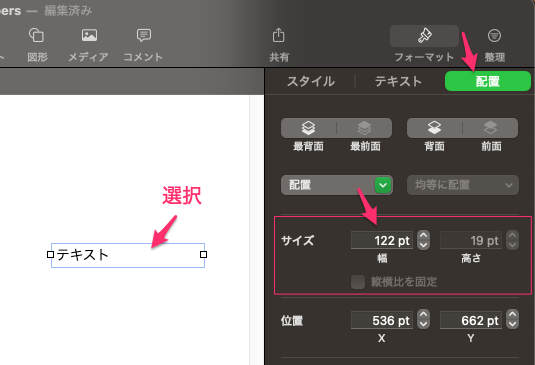Switch to the テキスト tab
This screenshot has height=365, width=535.
(x=398, y=82)
